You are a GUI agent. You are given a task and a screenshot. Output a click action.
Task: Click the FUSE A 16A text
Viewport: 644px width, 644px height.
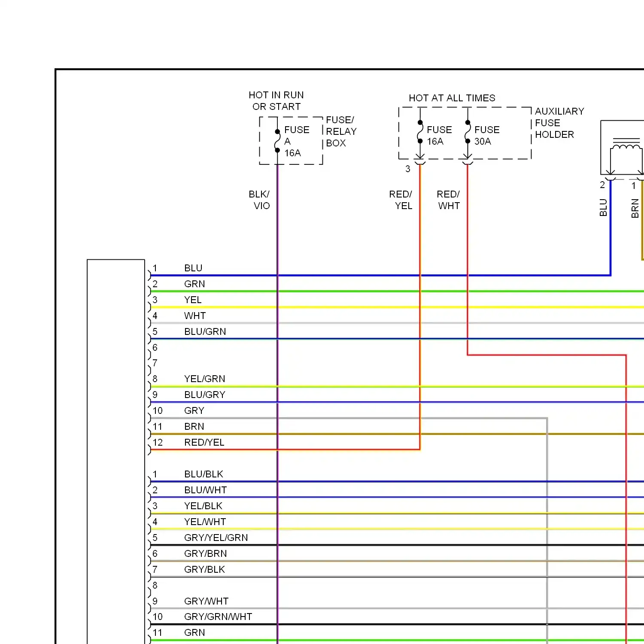point(297,141)
